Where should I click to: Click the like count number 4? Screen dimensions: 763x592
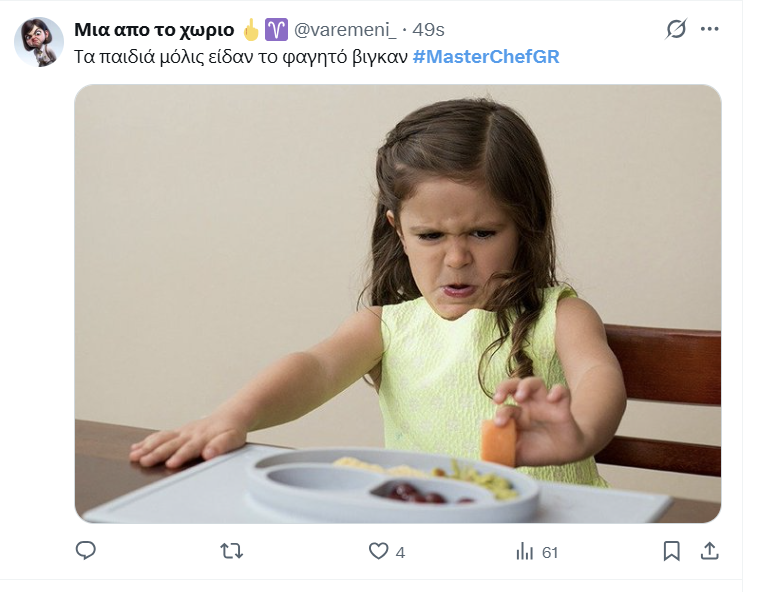(400, 552)
